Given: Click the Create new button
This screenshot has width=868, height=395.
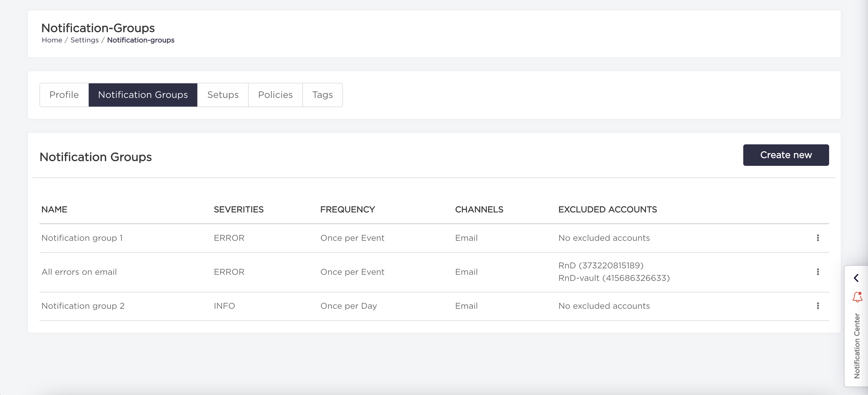Looking at the screenshot, I should [x=786, y=155].
